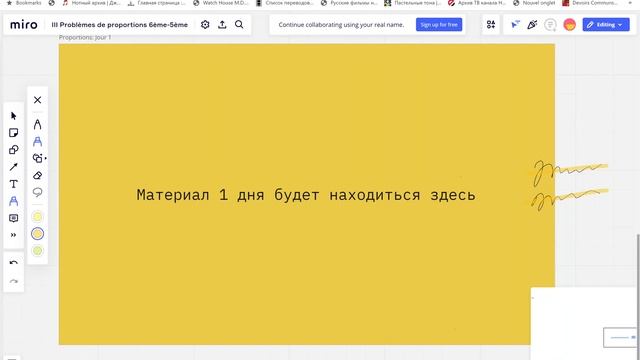The image size is (640, 360).
Task: Expand more tools double chevron
Action: pyautogui.click(x=13, y=235)
